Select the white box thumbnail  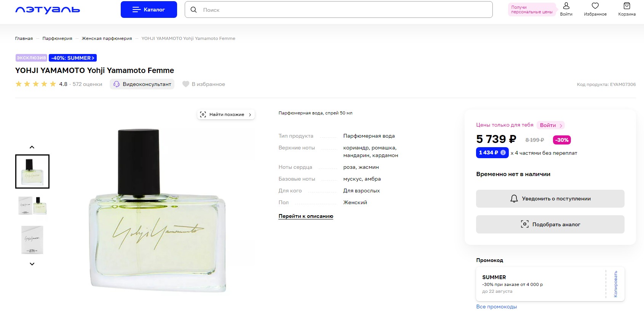tap(32, 240)
